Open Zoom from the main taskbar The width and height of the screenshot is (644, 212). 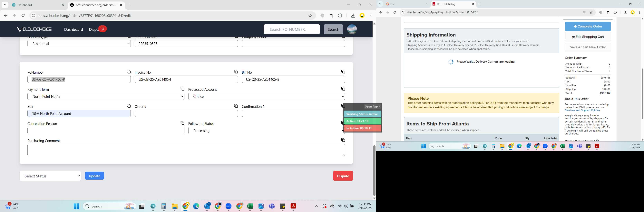[229, 206]
